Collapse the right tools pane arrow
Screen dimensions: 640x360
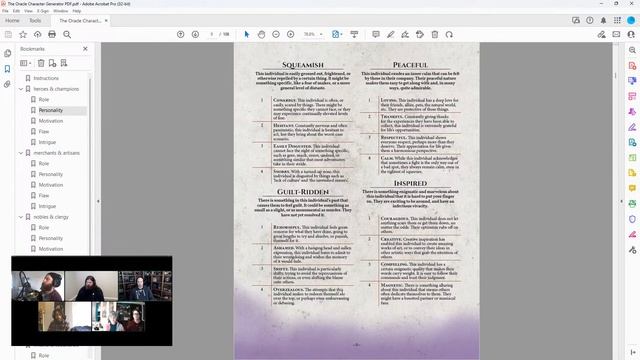622,201
